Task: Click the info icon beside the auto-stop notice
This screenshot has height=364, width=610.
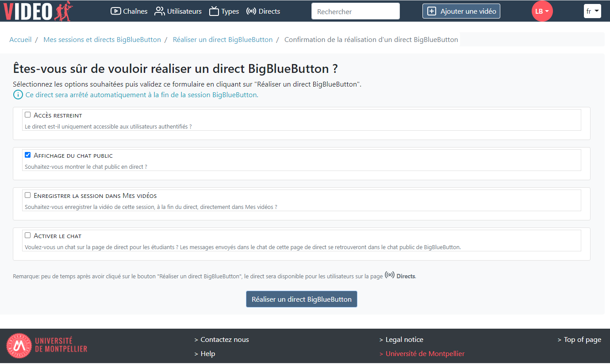Action: [x=18, y=95]
